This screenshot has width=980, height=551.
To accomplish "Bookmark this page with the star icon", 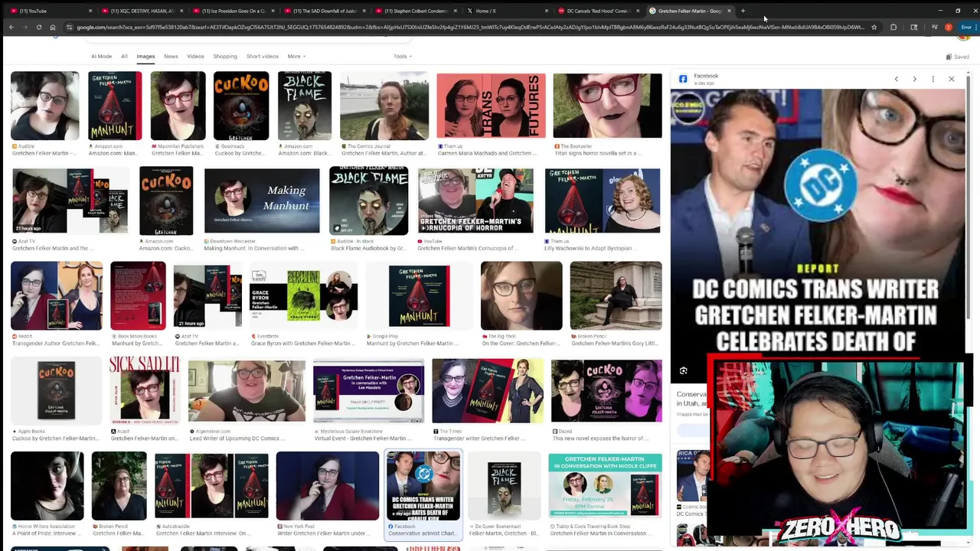I will coord(874,27).
